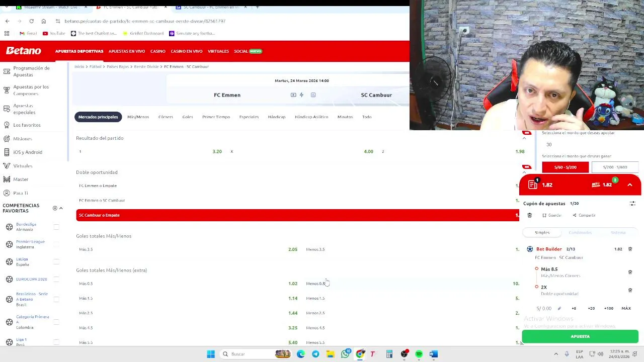Select the S/60 - S/200 winnings range

coord(565,167)
